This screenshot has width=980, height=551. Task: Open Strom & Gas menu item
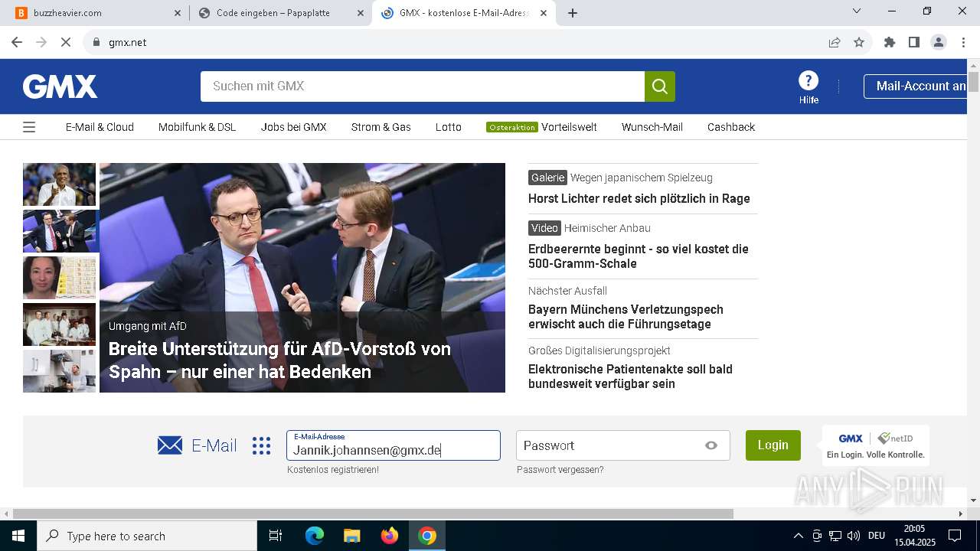tap(381, 127)
